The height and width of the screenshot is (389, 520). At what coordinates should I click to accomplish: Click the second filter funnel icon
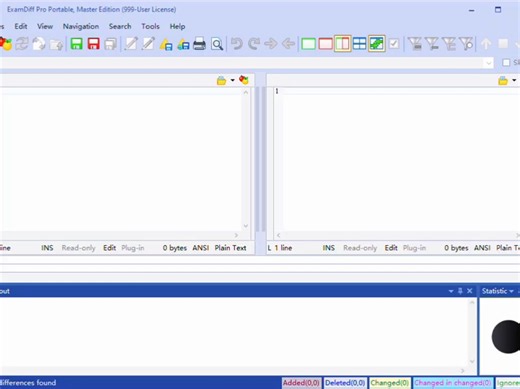click(432, 44)
